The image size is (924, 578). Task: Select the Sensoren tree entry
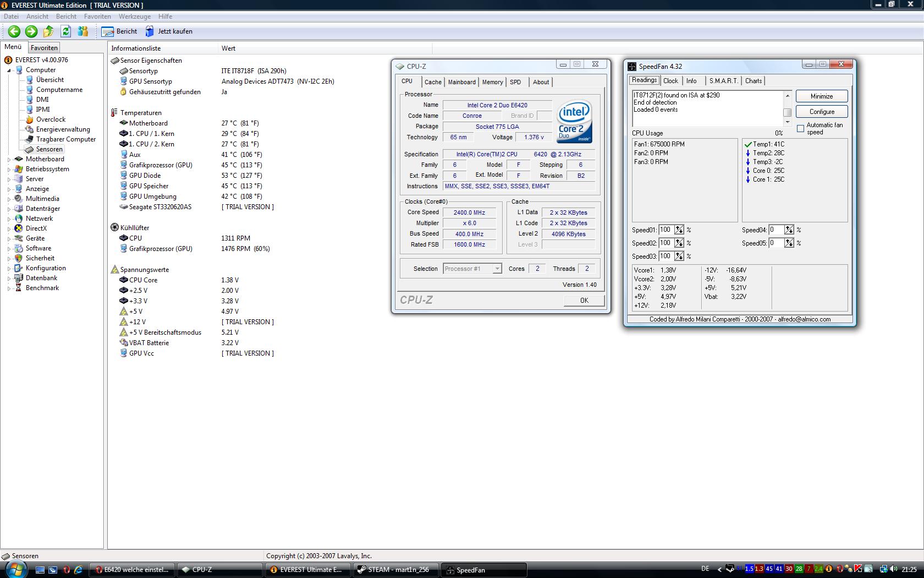pos(50,149)
